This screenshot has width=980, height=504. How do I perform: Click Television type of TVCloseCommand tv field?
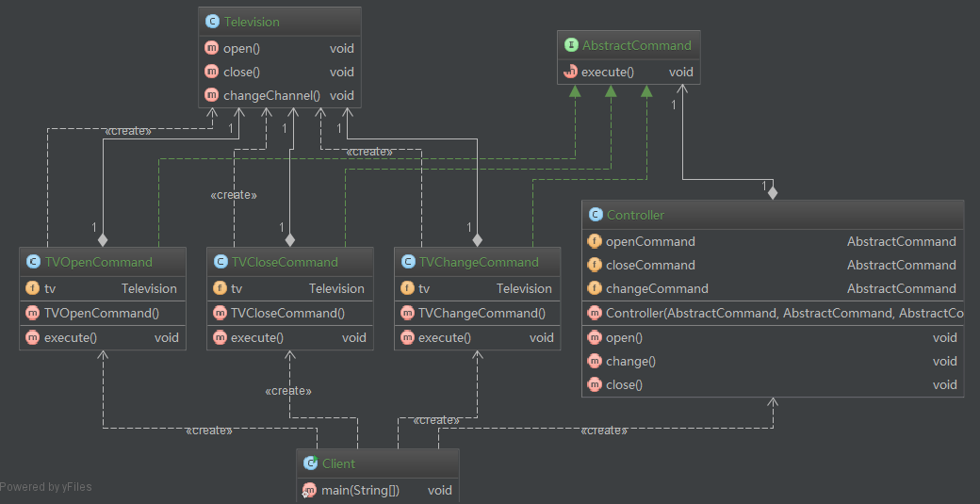click(336, 288)
